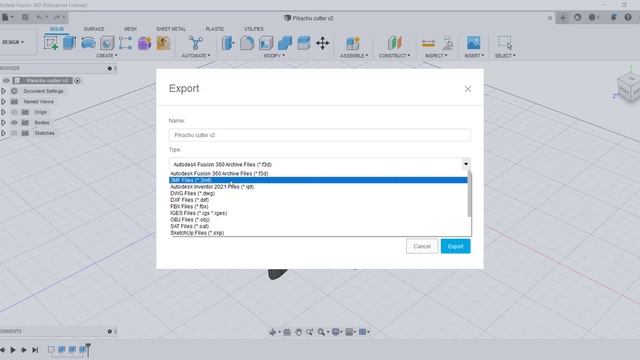The image size is (640, 360).
Task: Click the Pan hand icon in navigation bar
Action: [x=298, y=332]
